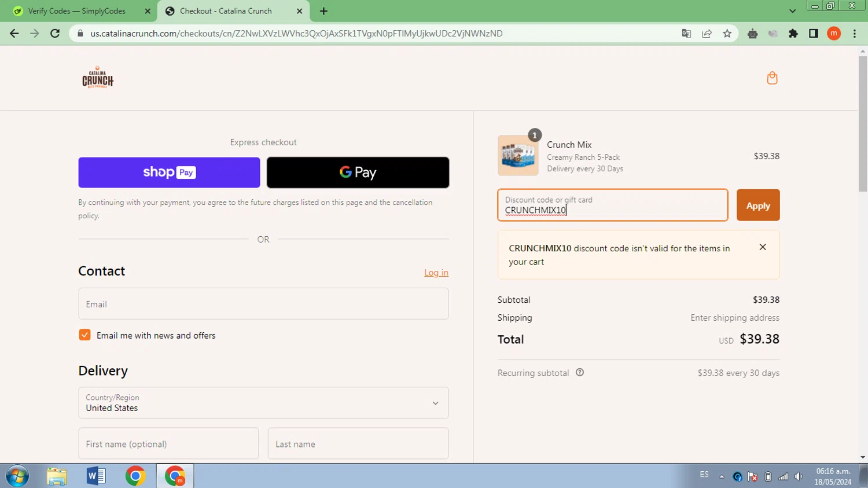Close the Checkout - Catalina Crunch tab
This screenshot has height=488, width=868.
(x=299, y=11)
